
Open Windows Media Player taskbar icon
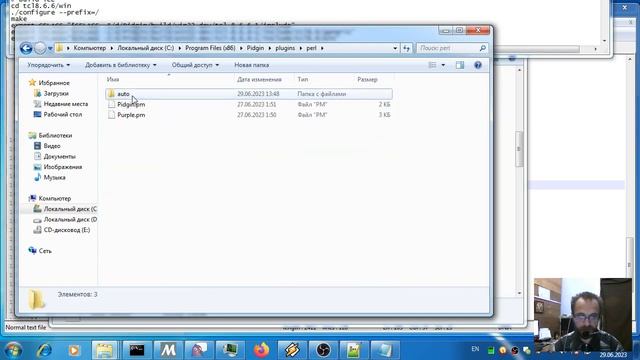(74, 350)
